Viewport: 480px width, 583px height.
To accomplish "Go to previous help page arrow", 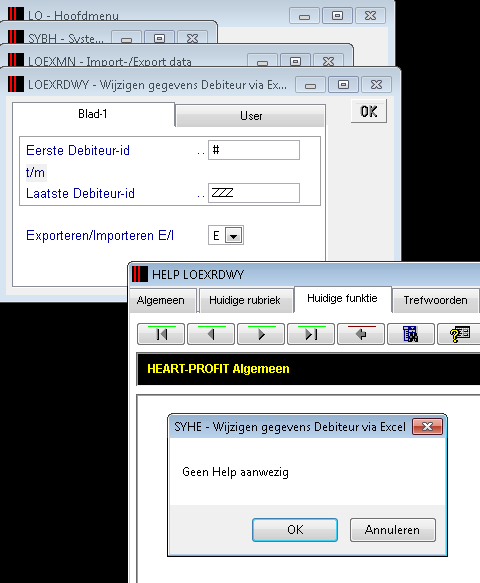I will (x=211, y=334).
